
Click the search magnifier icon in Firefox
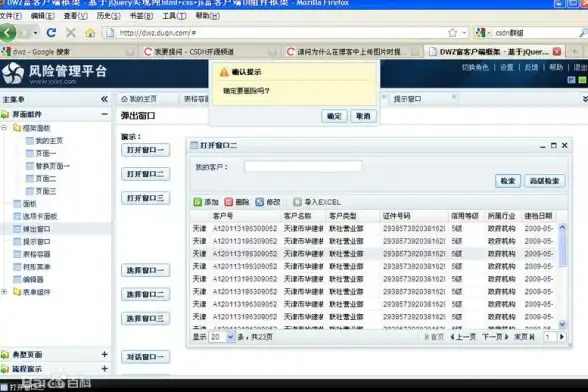584,33
